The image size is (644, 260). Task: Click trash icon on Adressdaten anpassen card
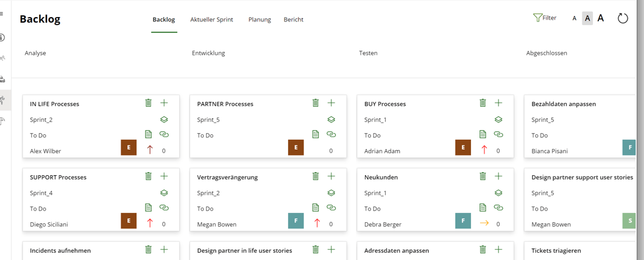coord(483,250)
